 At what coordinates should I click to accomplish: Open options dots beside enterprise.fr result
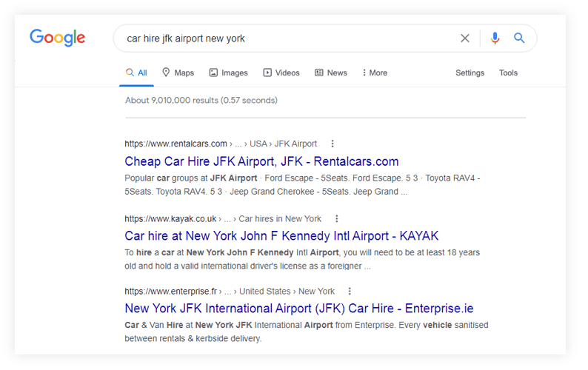[x=350, y=292]
